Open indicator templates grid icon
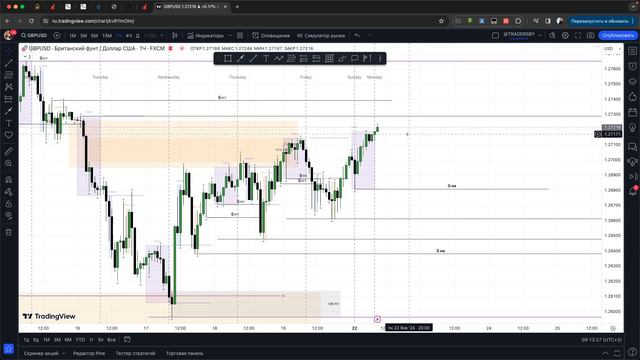 click(240, 36)
